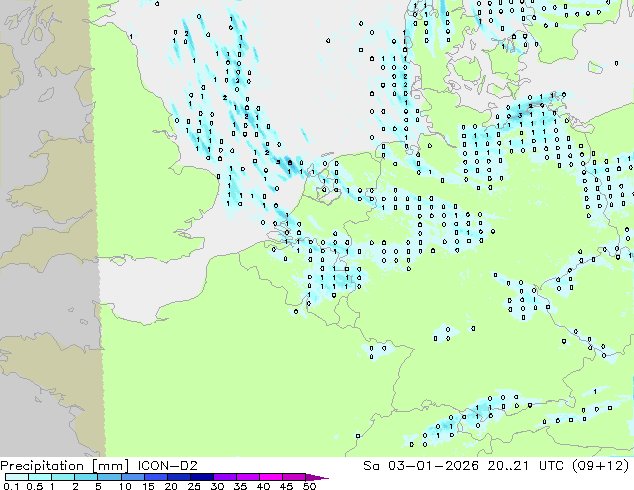Click the 30–35 mm purple legend swatch
Image resolution: width=634 pixels, height=490 pixels.
224,477
